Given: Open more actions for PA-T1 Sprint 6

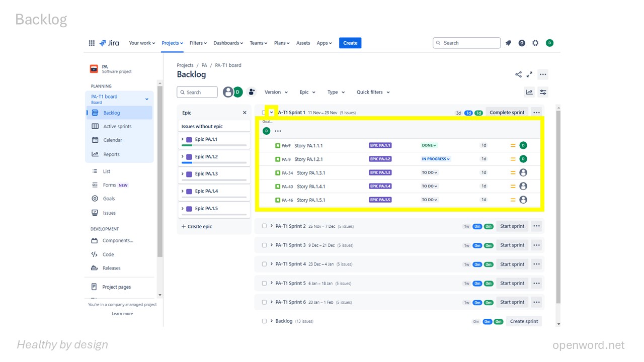Looking at the screenshot, I should (536, 302).
